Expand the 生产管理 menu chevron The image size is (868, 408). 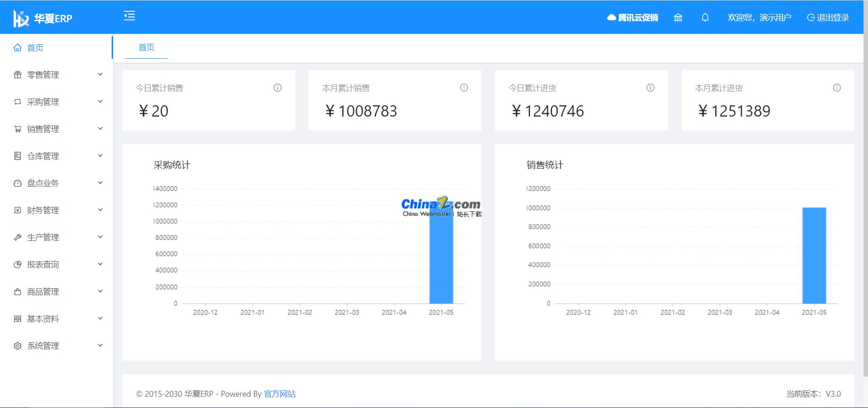[100, 237]
